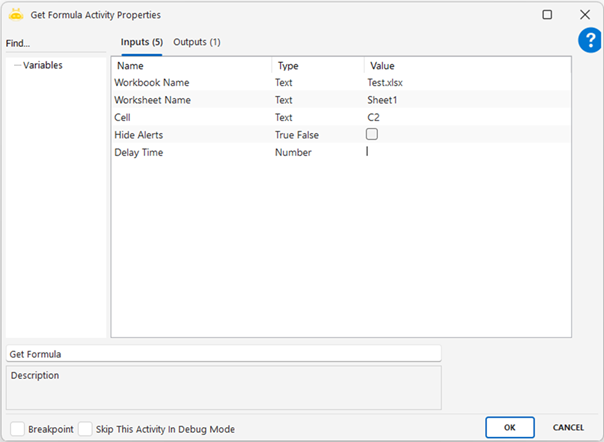This screenshot has width=604, height=442.
Task: Click the app icon in title bar
Action: click(x=16, y=15)
